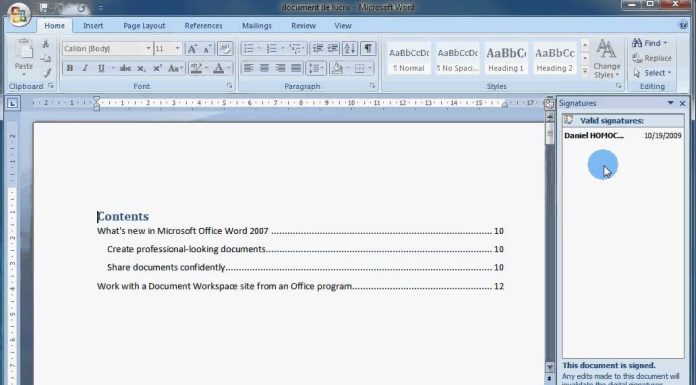Click the tab selector box at ruler corner

tap(12, 103)
